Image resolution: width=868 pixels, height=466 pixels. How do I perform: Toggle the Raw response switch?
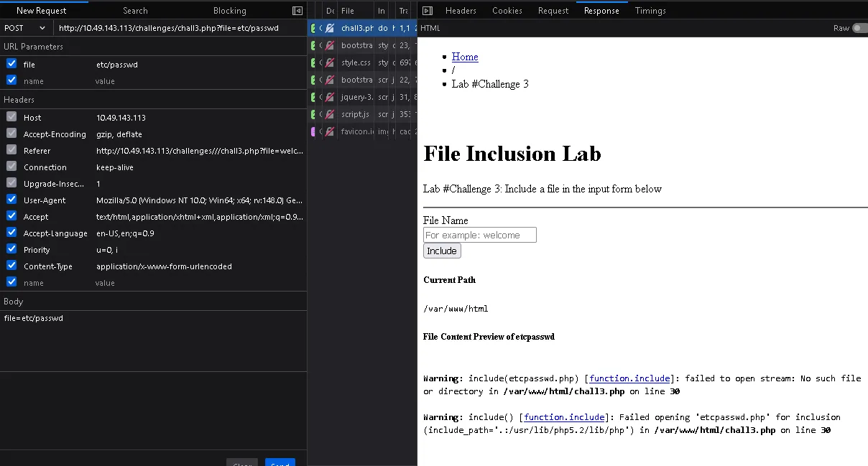859,28
